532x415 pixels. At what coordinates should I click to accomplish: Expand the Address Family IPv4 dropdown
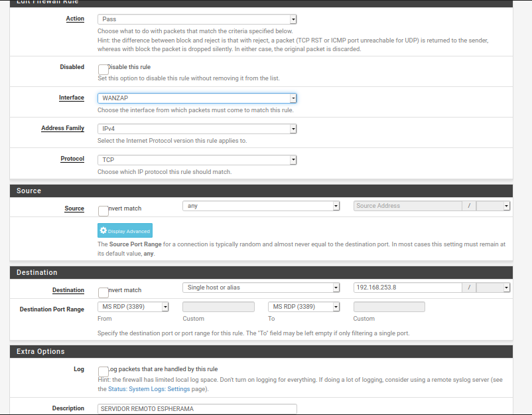pos(197,129)
